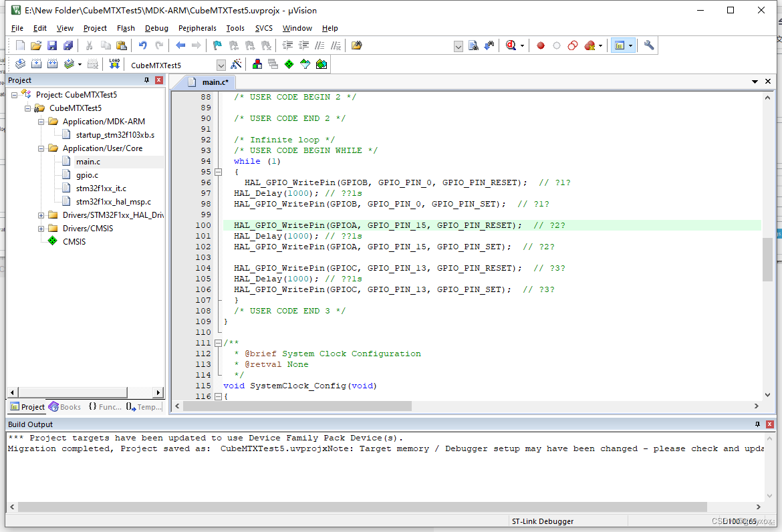
Task: Switch to the Templates panel tab
Action: tap(144, 407)
